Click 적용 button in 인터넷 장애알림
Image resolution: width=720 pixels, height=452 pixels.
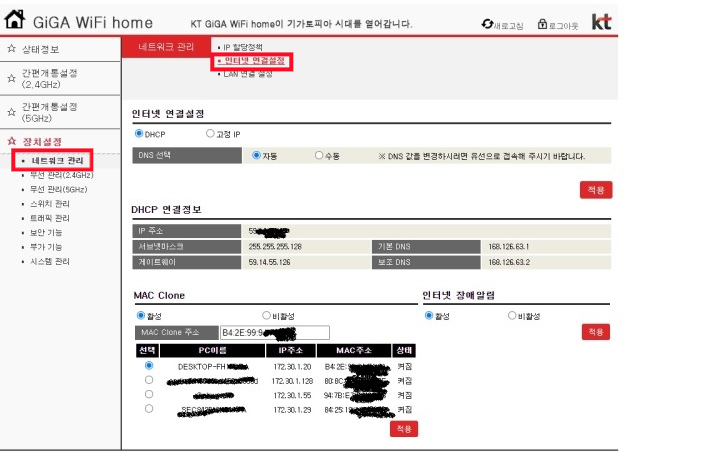point(596,332)
